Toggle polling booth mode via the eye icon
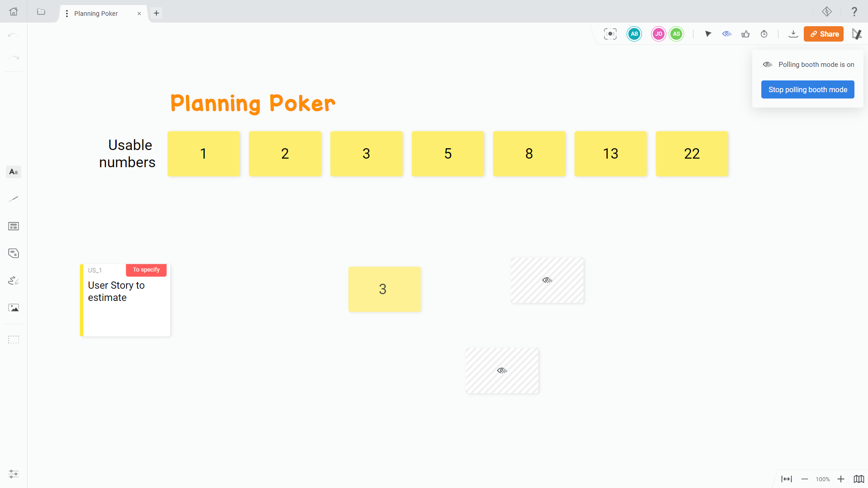This screenshot has height=488, width=868. coord(727,34)
